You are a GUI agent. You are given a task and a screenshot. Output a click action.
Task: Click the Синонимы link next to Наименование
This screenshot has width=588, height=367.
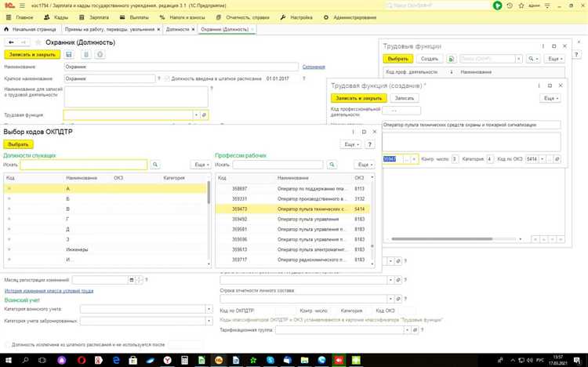(314, 67)
